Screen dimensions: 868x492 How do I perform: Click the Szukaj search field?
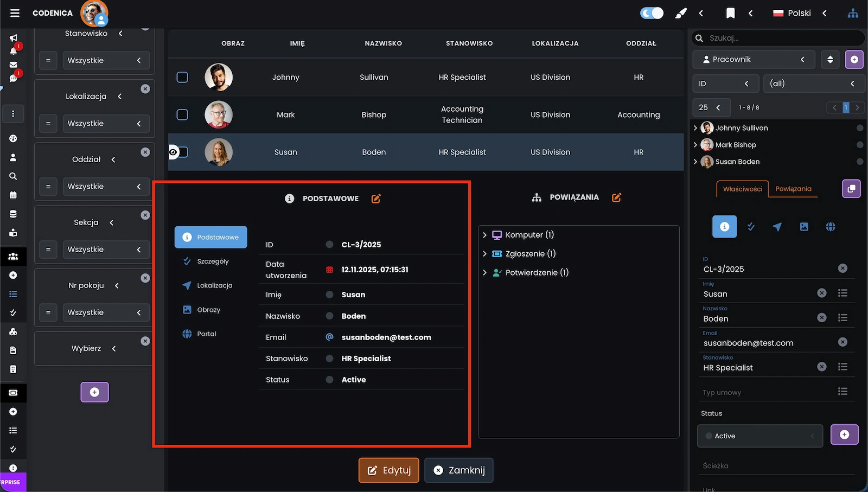point(781,38)
